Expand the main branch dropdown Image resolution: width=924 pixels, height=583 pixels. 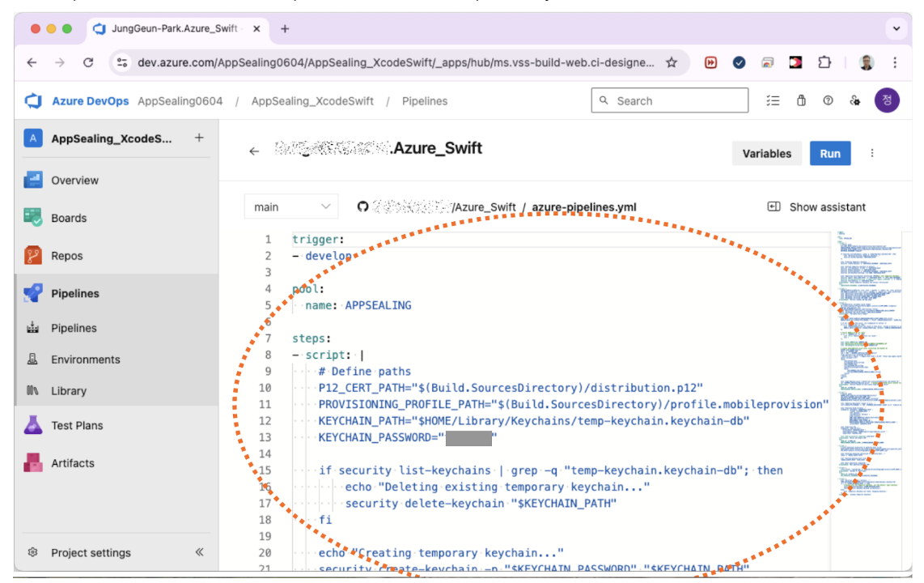pos(291,207)
